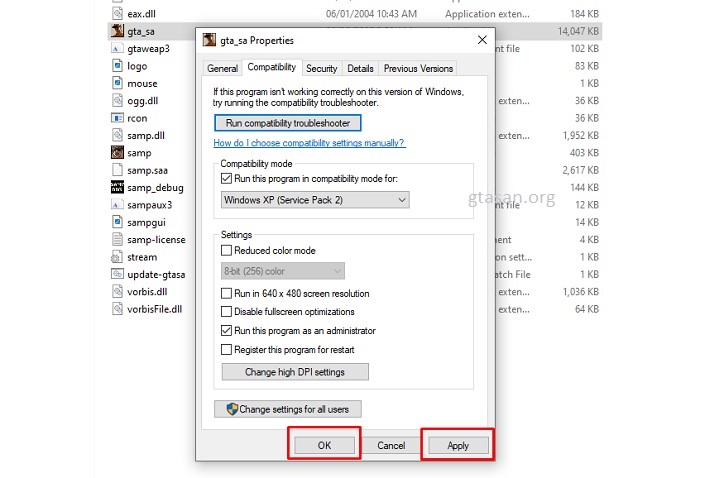The height and width of the screenshot is (478, 702).
Task: Select the 'update-gtasa' file name
Action: 156,274
